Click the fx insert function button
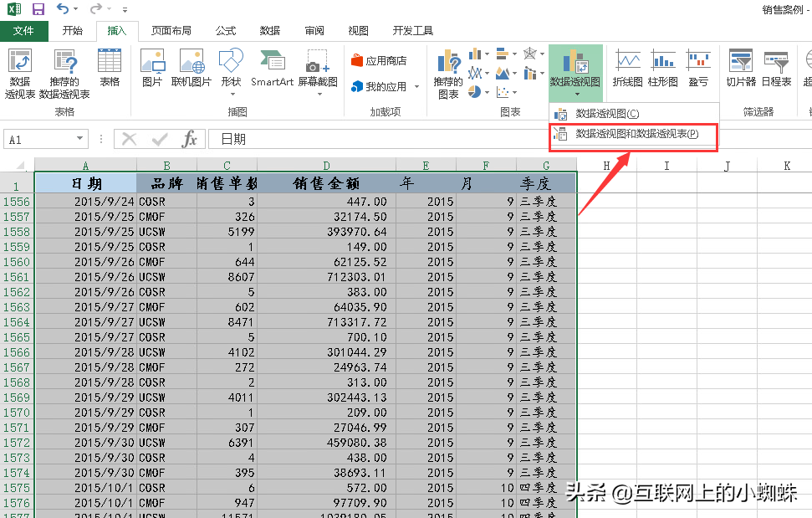812x518 pixels. click(190, 139)
